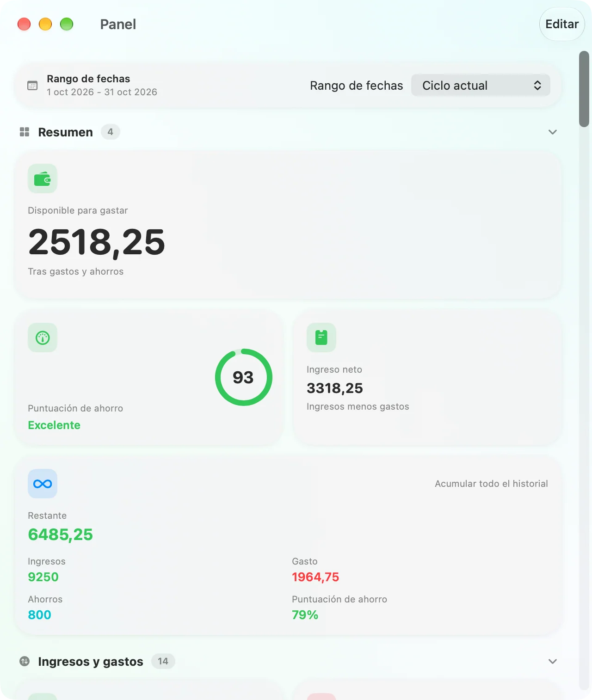Click the blue infinity icon
Screen dimensions: 592x700
(43, 484)
